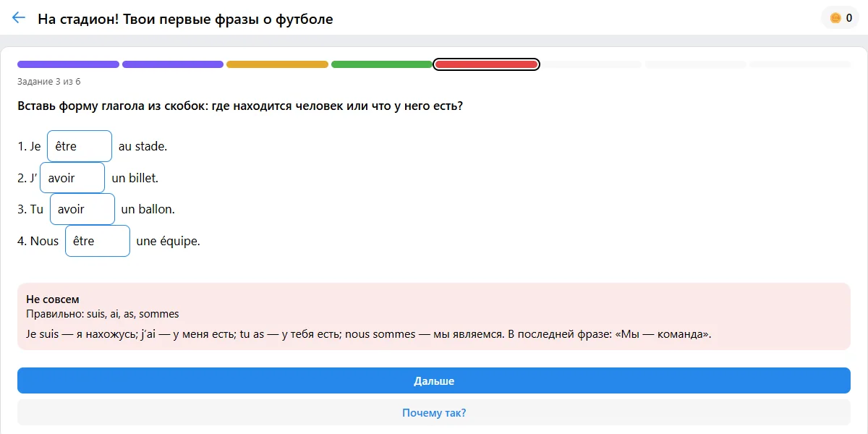Screen dimensions: 868x434
Task: Click the explanation sentence starting "Je suis — я нахожусь"
Action: [369, 334]
